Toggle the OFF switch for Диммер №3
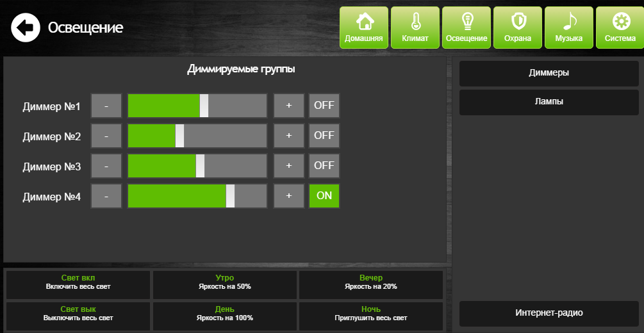This screenshot has width=644, height=333. click(x=324, y=165)
